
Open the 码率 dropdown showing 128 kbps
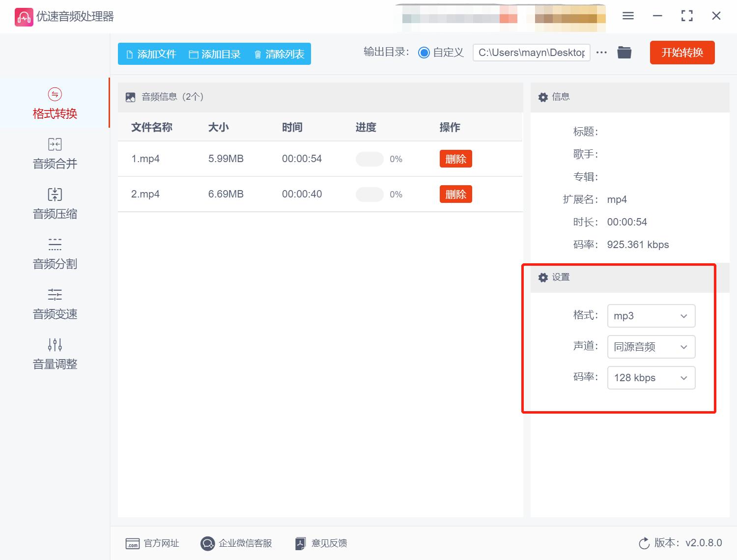pyautogui.click(x=651, y=378)
